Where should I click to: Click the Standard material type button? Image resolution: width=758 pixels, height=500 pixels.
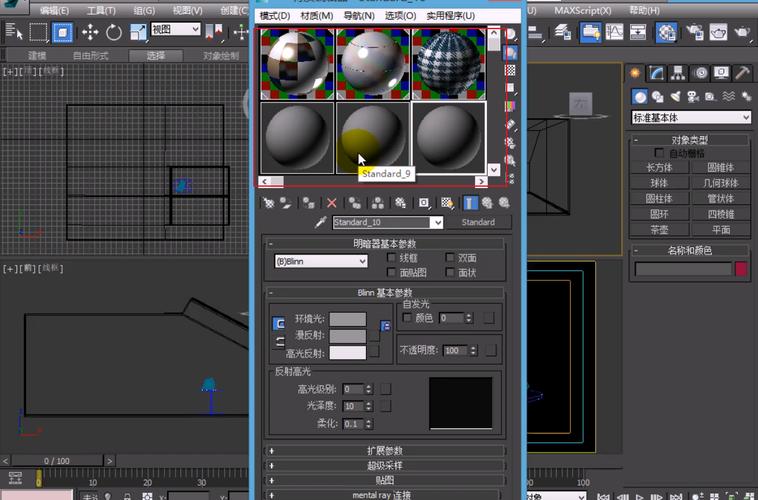[478, 222]
